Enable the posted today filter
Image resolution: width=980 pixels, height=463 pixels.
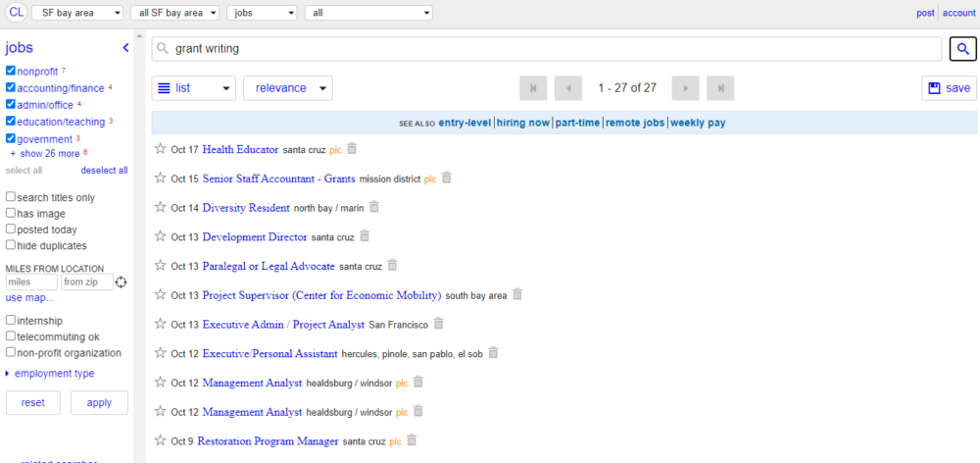tap(10, 229)
